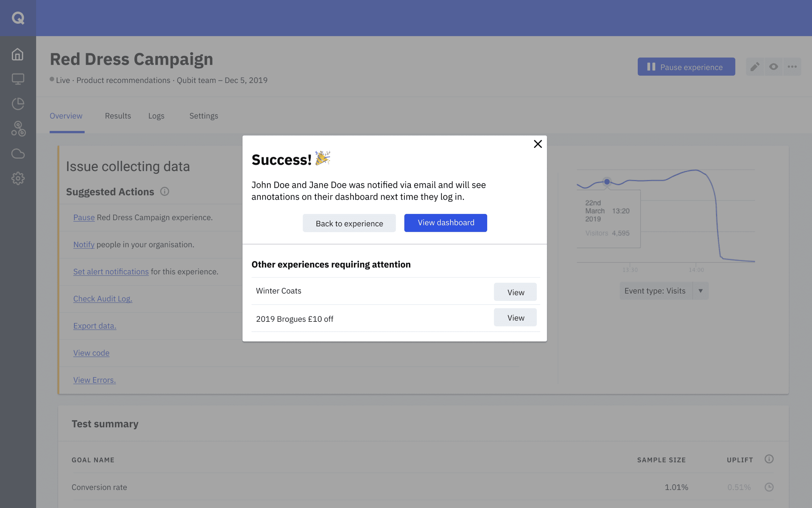Open the three-dots more options menu
812x508 pixels.
pyautogui.click(x=792, y=66)
